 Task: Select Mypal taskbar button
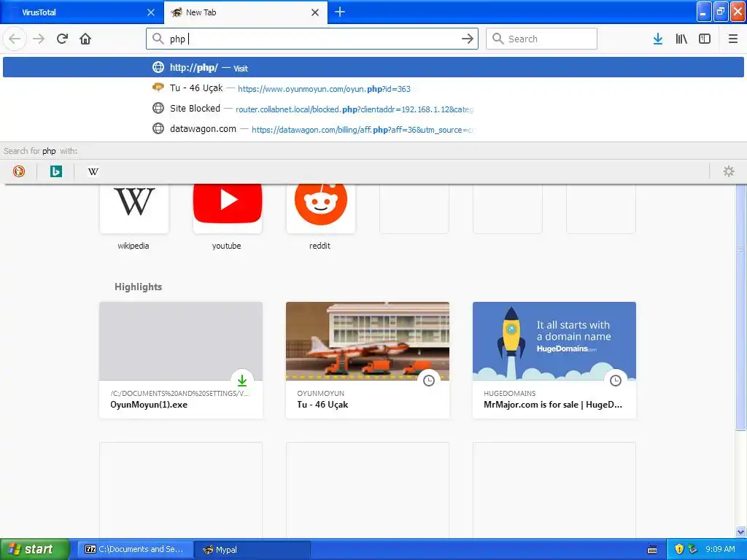[252, 549]
